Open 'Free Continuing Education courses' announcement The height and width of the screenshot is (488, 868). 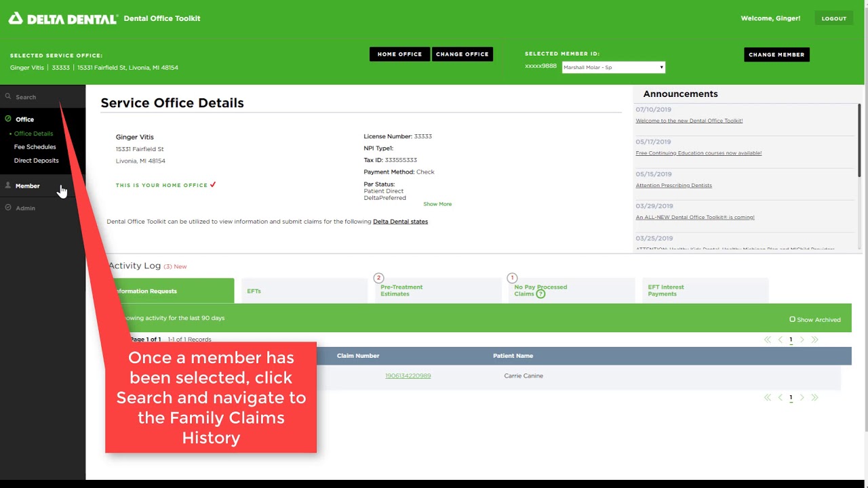(698, 153)
